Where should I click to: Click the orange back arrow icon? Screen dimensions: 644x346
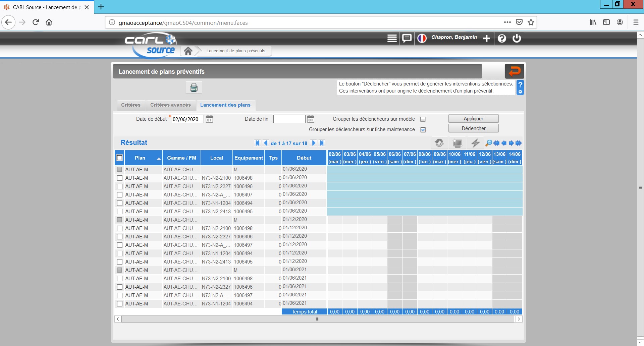(x=514, y=71)
